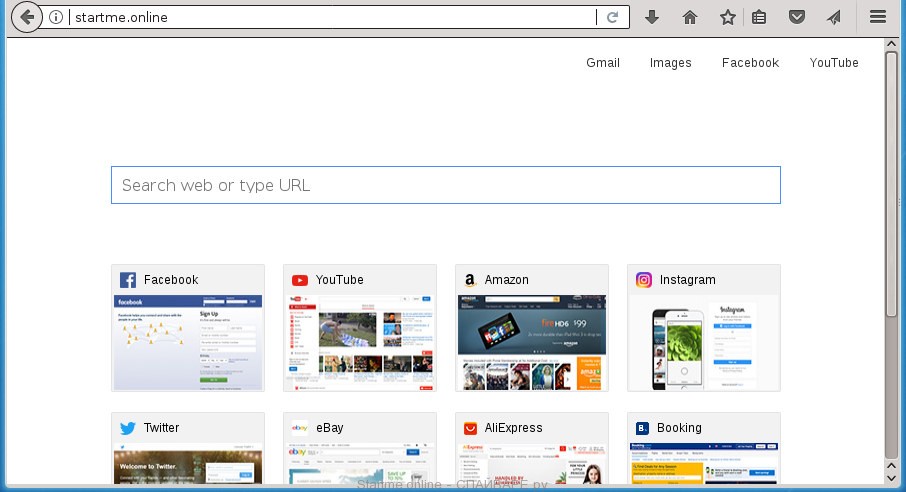
Task: Click the eBay tile logo icon
Action: pos(299,428)
